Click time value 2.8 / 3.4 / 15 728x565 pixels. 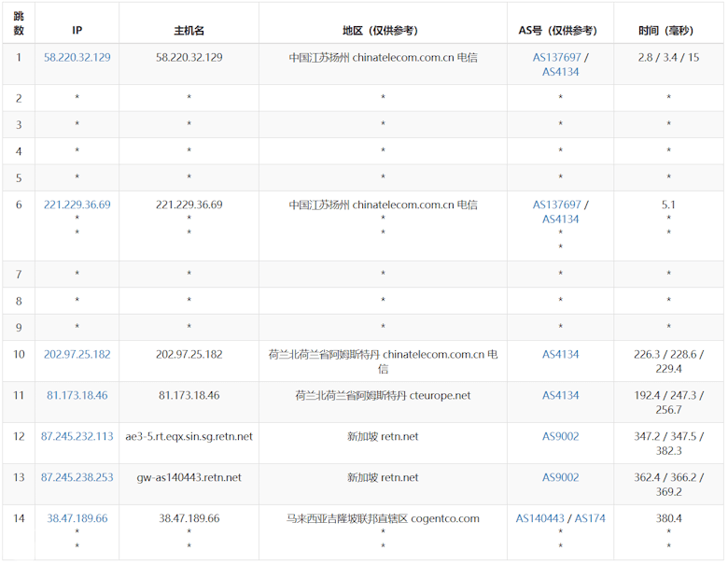point(668,57)
